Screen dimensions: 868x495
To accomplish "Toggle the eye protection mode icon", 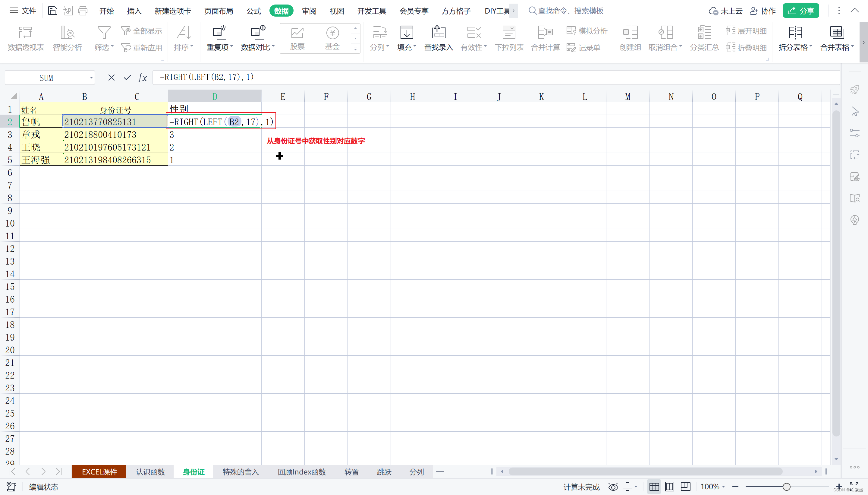I will [x=613, y=487].
